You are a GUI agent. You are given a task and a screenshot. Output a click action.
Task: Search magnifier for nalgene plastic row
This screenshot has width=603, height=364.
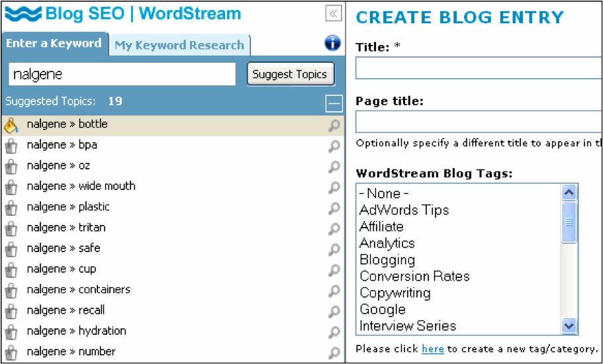coord(334,208)
